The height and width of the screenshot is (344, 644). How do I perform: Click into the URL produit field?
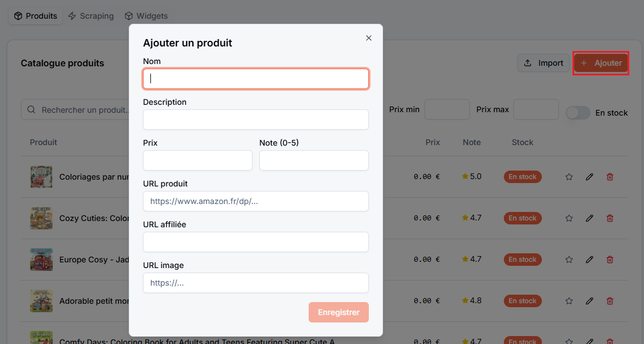pos(255,201)
